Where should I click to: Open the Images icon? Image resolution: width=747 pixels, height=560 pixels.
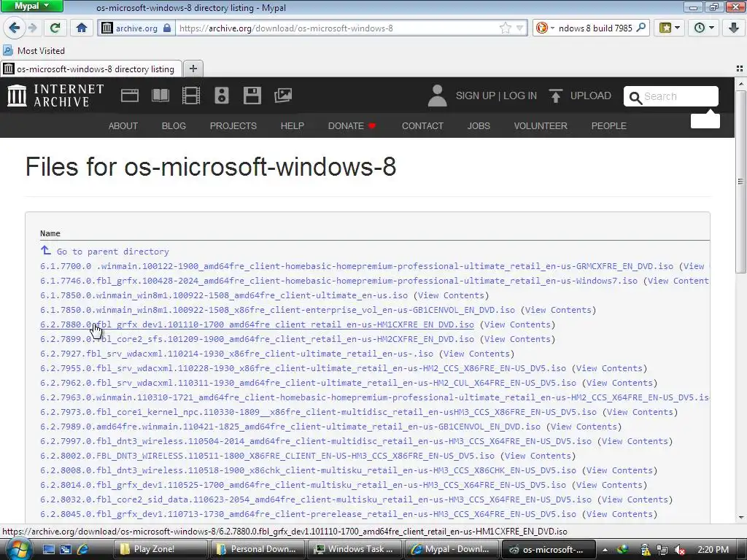click(283, 96)
